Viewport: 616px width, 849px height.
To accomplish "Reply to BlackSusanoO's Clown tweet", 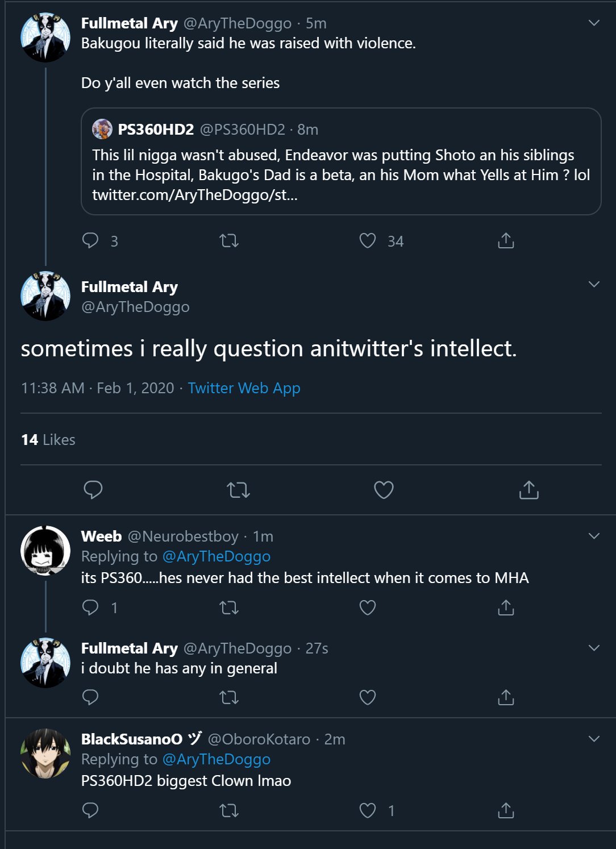I will [91, 810].
